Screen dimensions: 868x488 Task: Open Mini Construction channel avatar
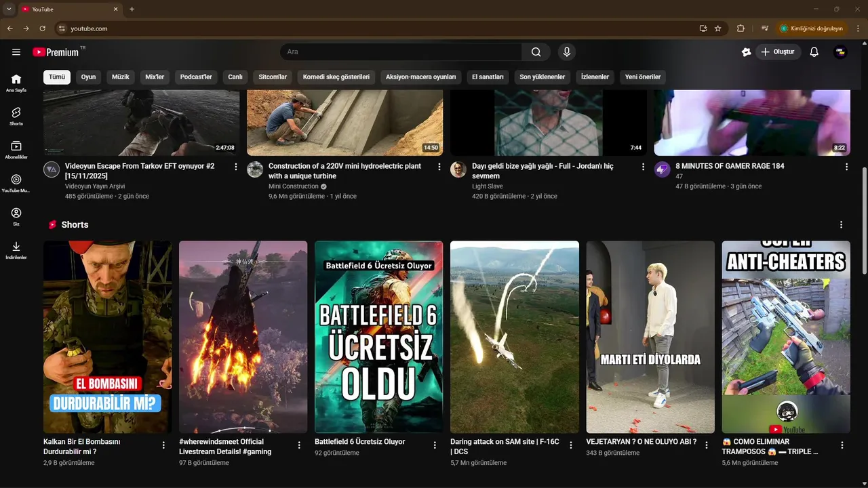click(x=255, y=169)
